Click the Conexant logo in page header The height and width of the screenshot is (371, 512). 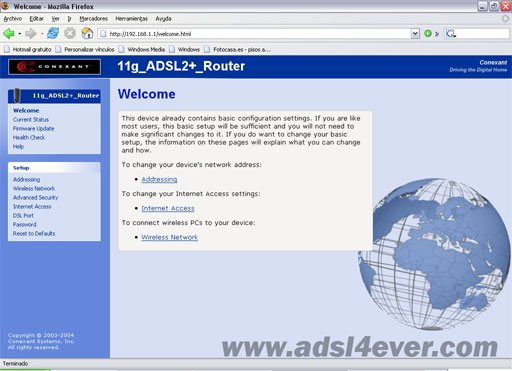click(55, 67)
